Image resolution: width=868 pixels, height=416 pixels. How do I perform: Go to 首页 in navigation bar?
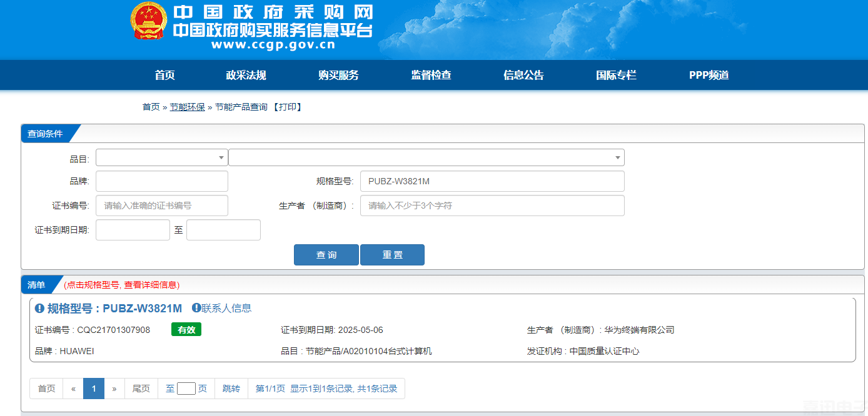point(164,75)
